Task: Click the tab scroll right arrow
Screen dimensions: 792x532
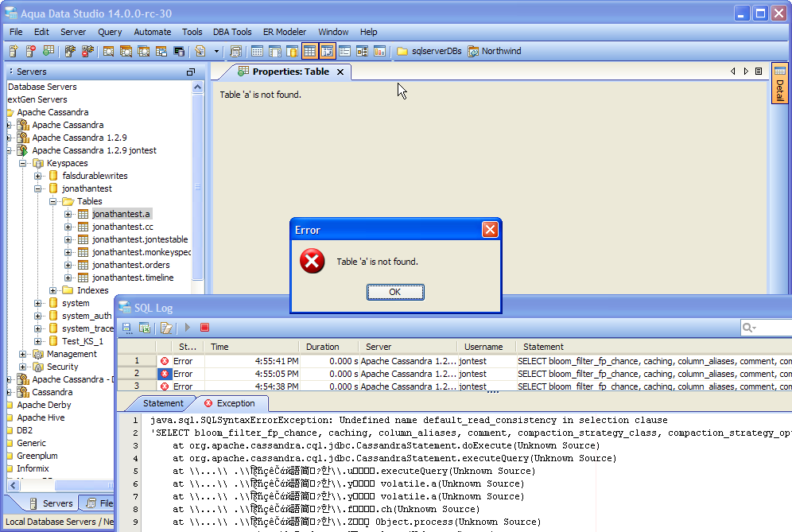Action: [x=746, y=72]
